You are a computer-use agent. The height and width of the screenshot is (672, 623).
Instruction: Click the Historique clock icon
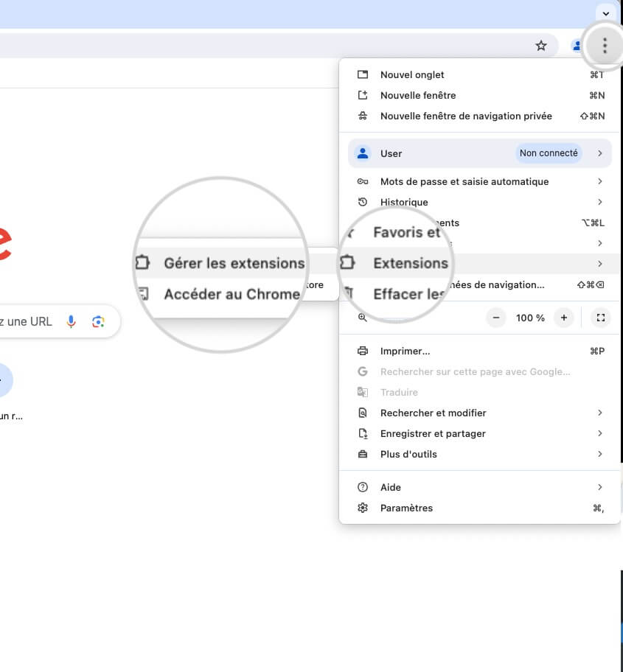363,202
